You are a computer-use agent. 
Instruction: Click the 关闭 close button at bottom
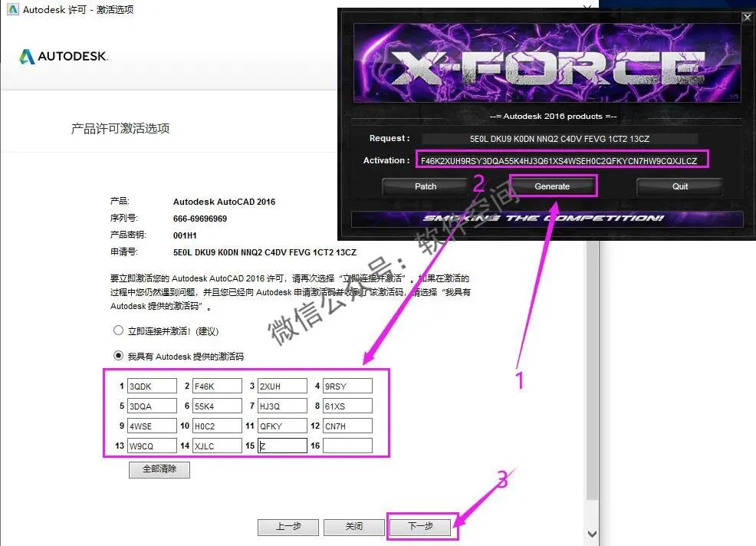tap(354, 527)
